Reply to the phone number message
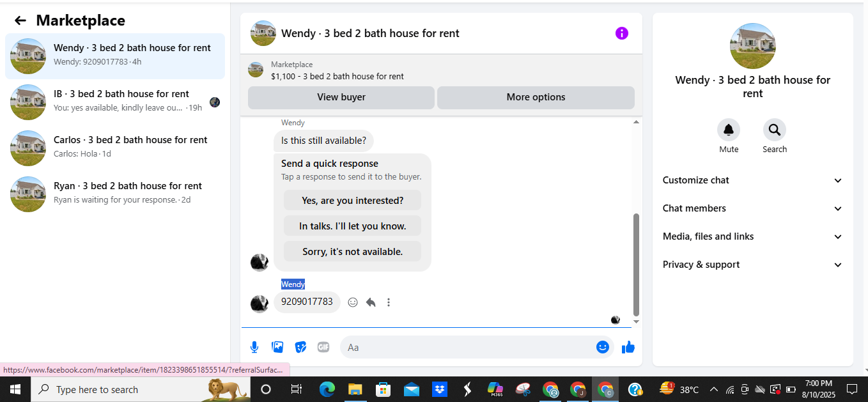The image size is (868, 402). (x=371, y=302)
